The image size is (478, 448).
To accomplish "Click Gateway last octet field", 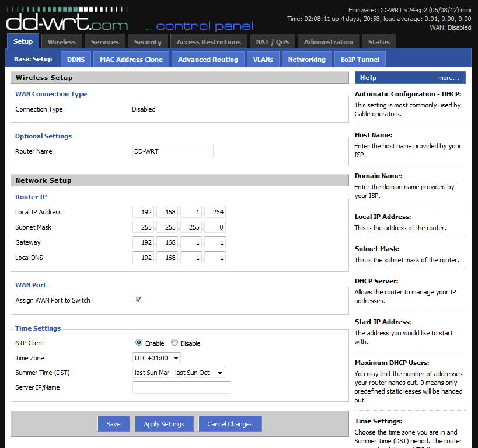I will pyautogui.click(x=215, y=242).
